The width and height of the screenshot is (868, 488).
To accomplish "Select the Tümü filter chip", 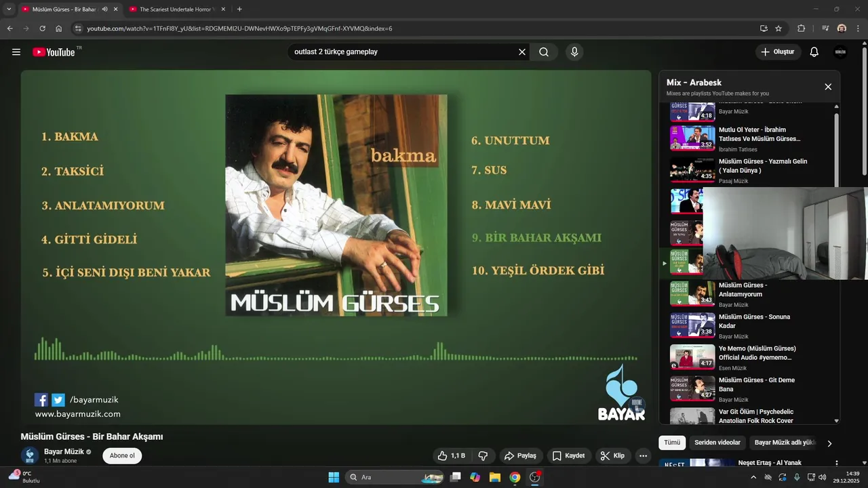I will 672,443.
